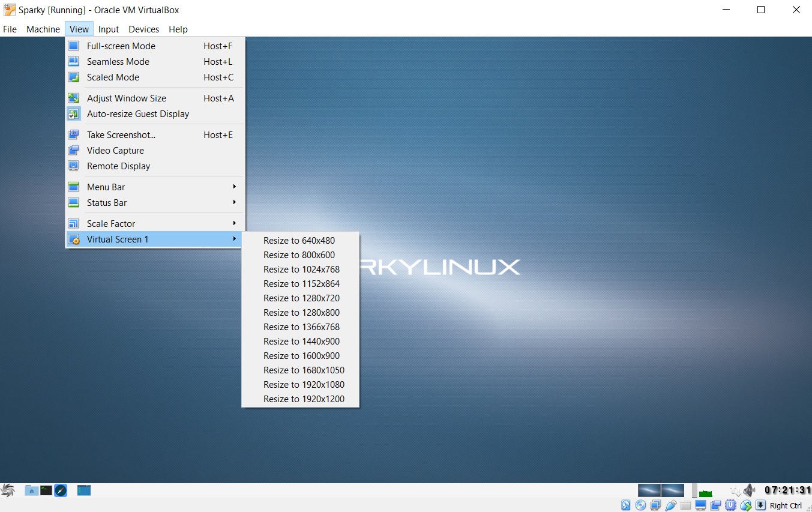Launch the terminal from the guest taskbar
Image resolution: width=812 pixels, height=512 pixels.
[46, 490]
